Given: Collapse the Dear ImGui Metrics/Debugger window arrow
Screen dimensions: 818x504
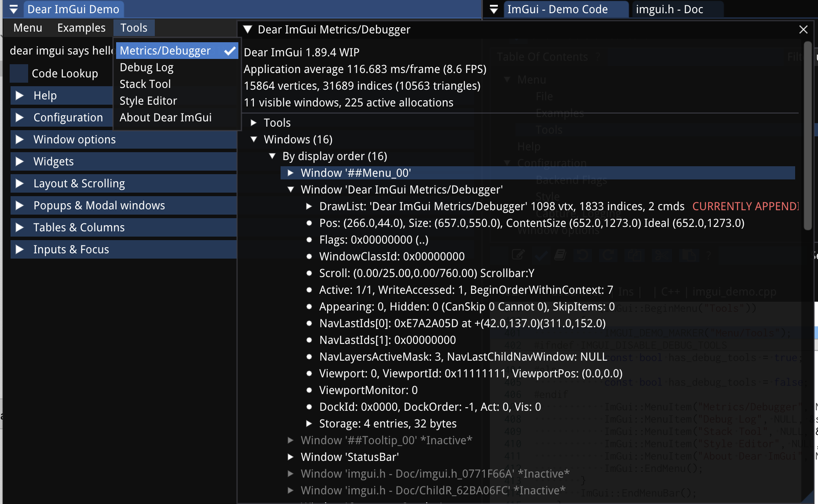Looking at the screenshot, I should click(x=248, y=29).
